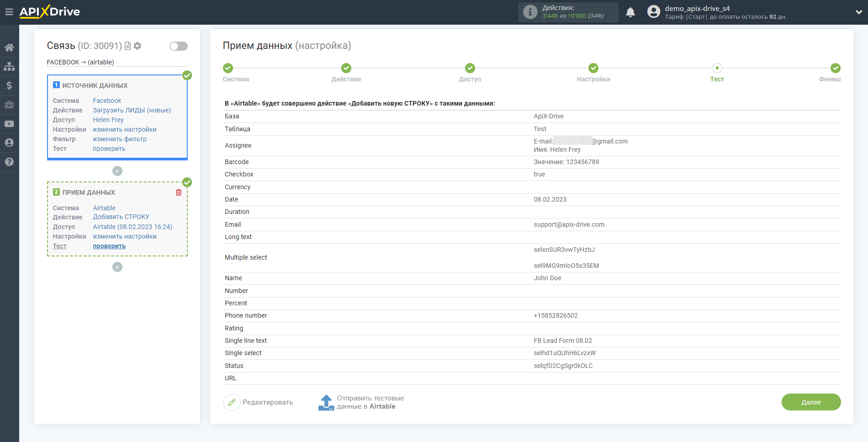Viewport: 868px width, 442px height.
Task: Click the Date value 08.02.2023
Action: click(550, 199)
